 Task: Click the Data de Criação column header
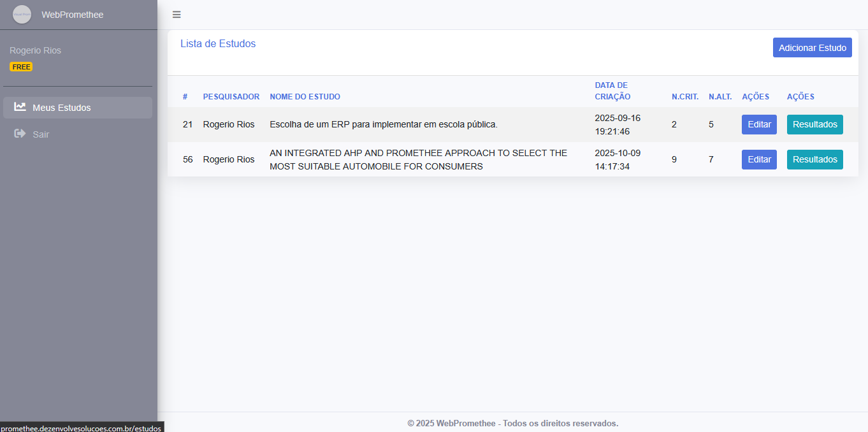point(612,91)
